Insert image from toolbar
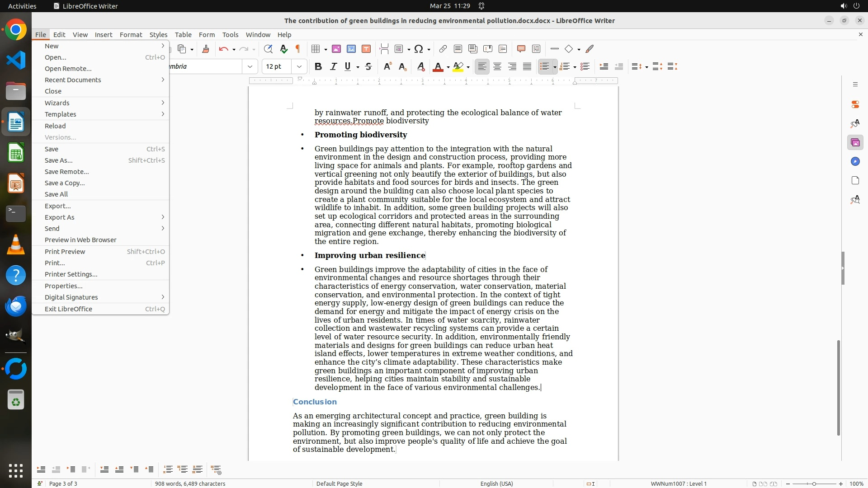868x488 pixels. click(336, 49)
